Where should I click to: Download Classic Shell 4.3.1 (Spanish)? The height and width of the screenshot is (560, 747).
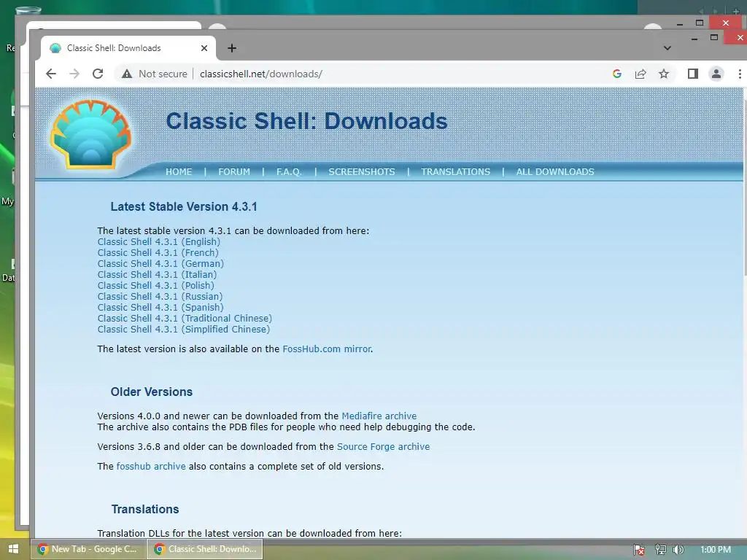tap(160, 308)
